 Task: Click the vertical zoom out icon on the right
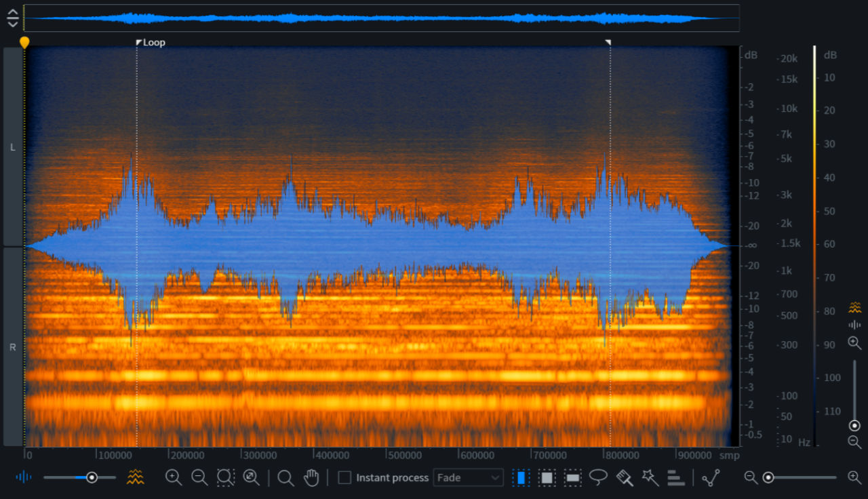(854, 442)
